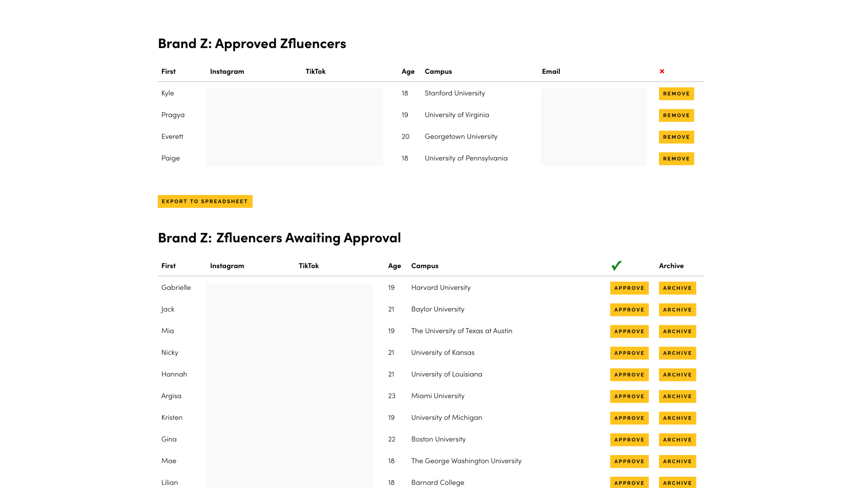The height and width of the screenshot is (488, 868).
Task: Click the name 'Kristen' in awaiting table
Action: point(172,418)
